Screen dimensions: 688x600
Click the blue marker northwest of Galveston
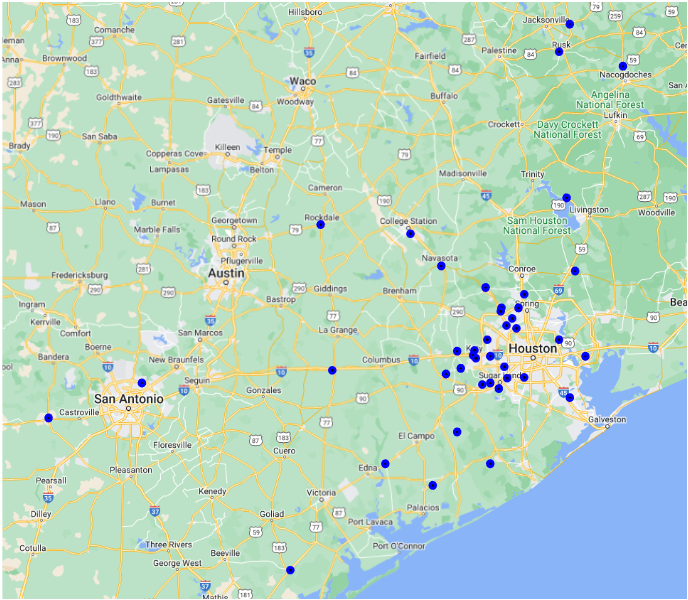[570, 398]
